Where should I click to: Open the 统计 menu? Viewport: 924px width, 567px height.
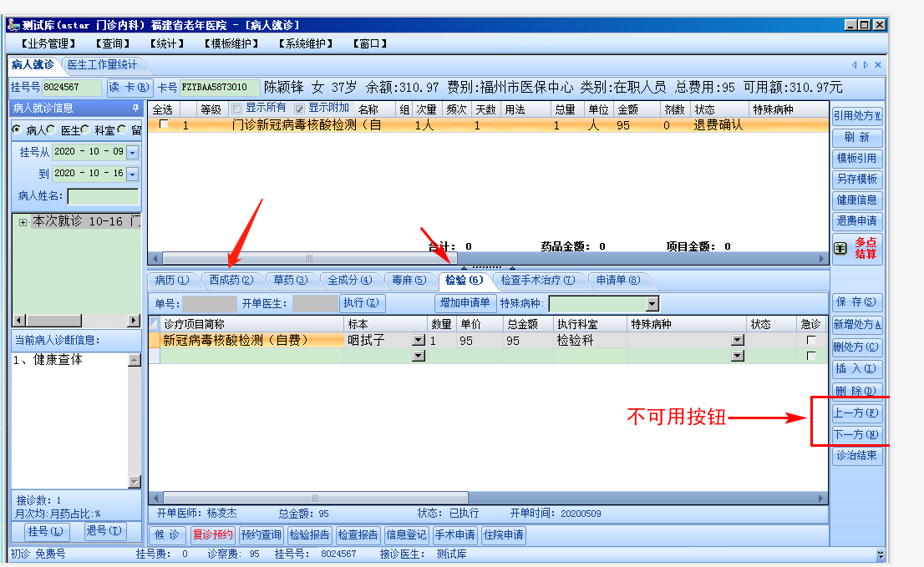pyautogui.click(x=167, y=43)
